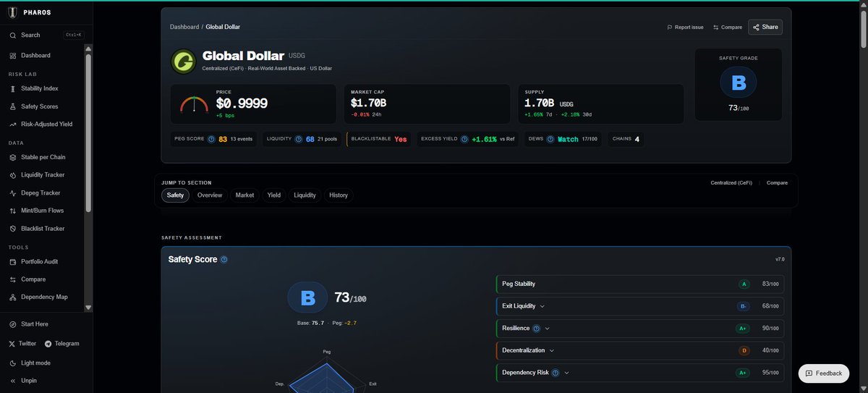
Task: Click the sidebar scroll down arrow
Action: tap(88, 308)
